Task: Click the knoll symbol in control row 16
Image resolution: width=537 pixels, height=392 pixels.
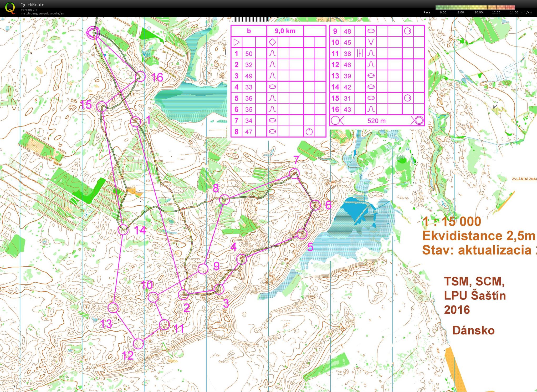Action: click(x=371, y=109)
